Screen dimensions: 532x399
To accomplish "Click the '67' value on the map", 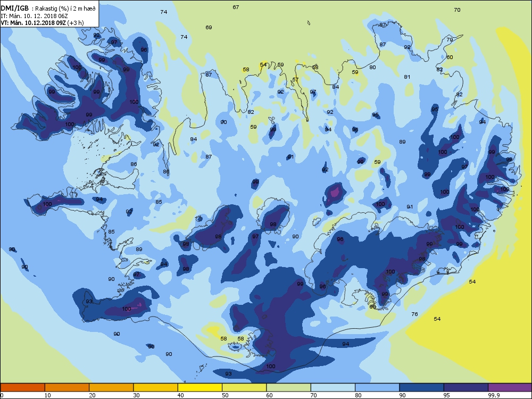I will coord(236,7).
